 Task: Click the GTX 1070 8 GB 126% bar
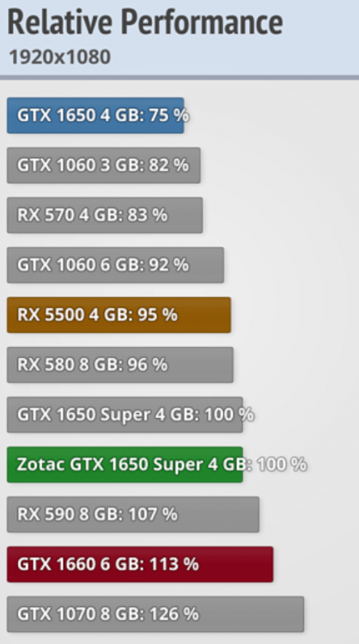pyautogui.click(x=155, y=615)
